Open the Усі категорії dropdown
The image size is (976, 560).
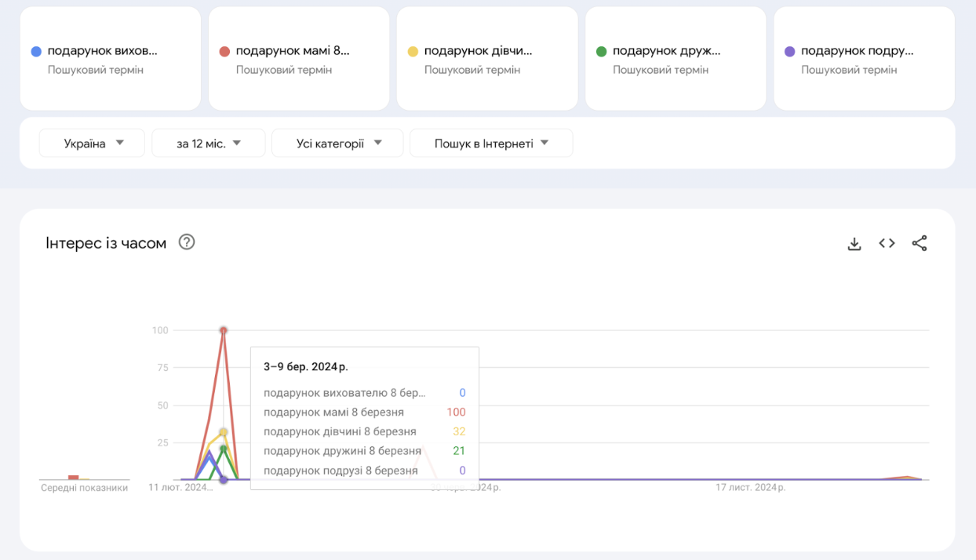point(337,144)
